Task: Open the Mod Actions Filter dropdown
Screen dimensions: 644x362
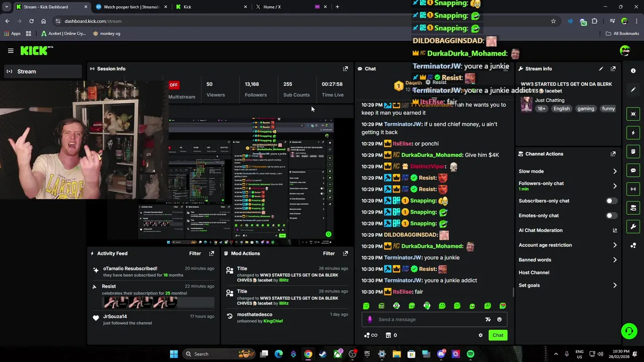Action: (x=329, y=253)
